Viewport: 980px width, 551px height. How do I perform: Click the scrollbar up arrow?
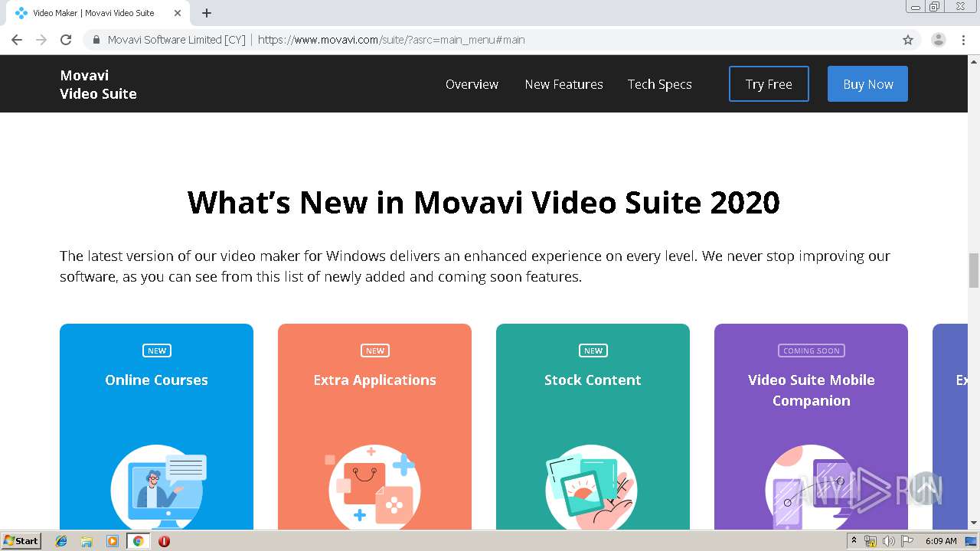pyautogui.click(x=974, y=61)
